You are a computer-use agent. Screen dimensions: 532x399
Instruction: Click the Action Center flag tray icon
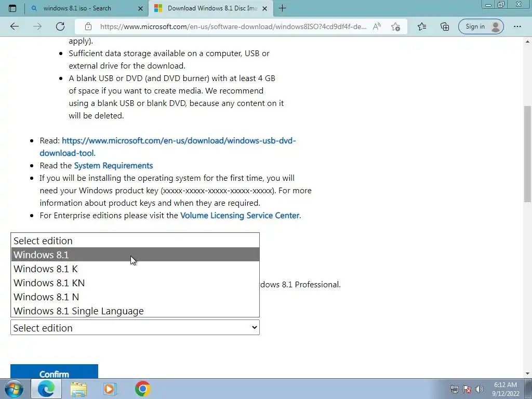click(x=467, y=389)
